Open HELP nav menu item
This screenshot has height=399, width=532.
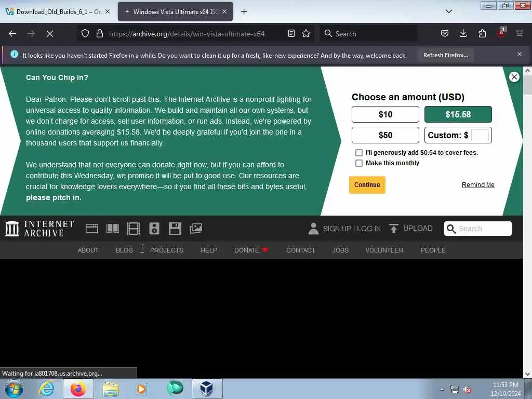[208, 250]
